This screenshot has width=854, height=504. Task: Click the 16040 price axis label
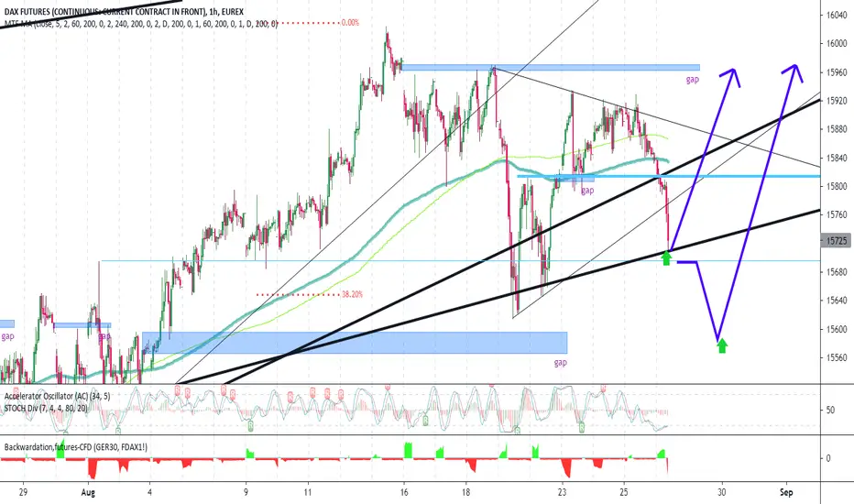click(x=837, y=15)
